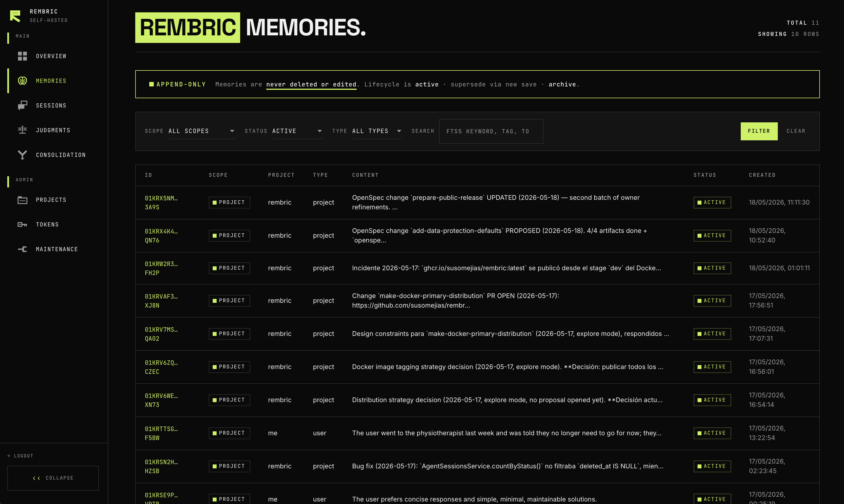Click the Rembric logo icon
Viewport: 844px width, 504px height.
click(x=15, y=16)
